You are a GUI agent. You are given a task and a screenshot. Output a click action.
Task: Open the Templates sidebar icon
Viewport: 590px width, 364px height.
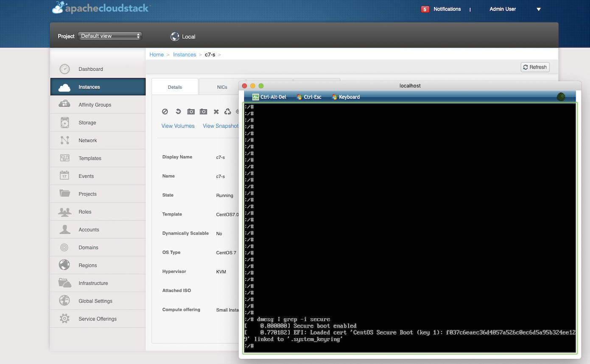(x=64, y=158)
